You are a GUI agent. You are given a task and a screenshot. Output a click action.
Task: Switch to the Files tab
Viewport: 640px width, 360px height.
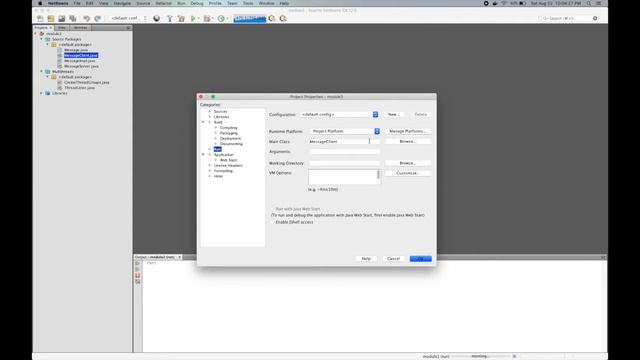point(62,28)
